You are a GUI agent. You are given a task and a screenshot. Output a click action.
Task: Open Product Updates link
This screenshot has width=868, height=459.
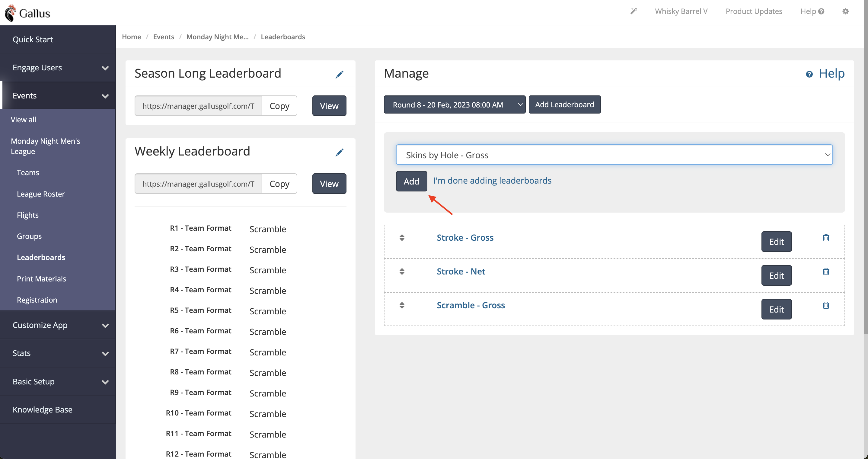[754, 11]
